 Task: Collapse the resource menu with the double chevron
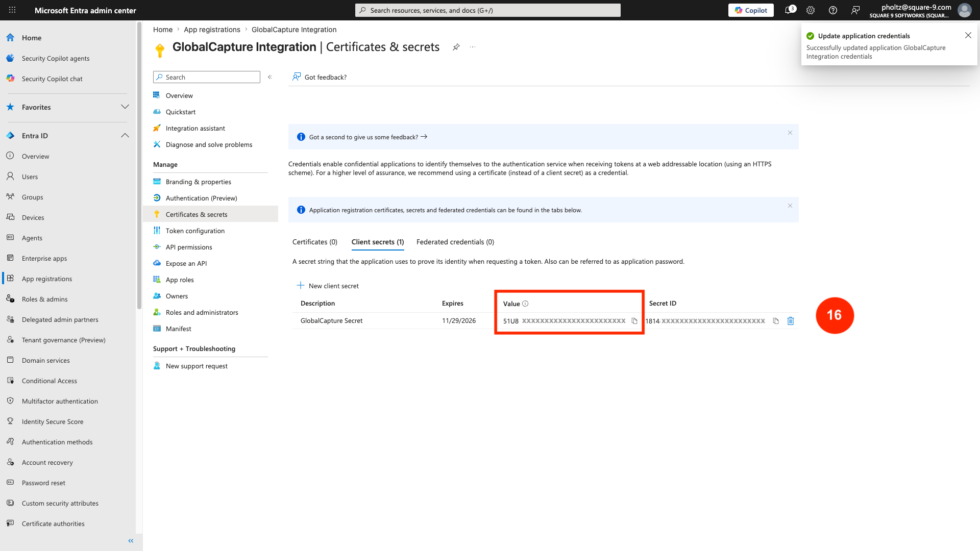coord(270,77)
